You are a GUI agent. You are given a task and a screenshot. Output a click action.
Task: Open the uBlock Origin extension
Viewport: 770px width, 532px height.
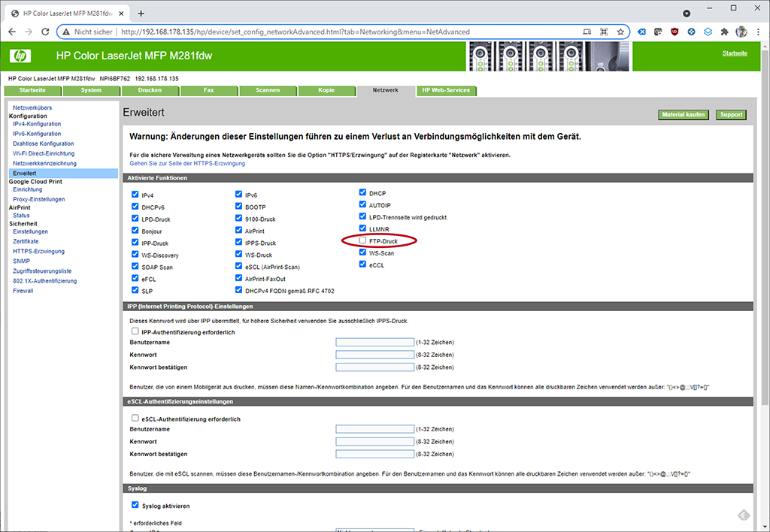(674, 32)
